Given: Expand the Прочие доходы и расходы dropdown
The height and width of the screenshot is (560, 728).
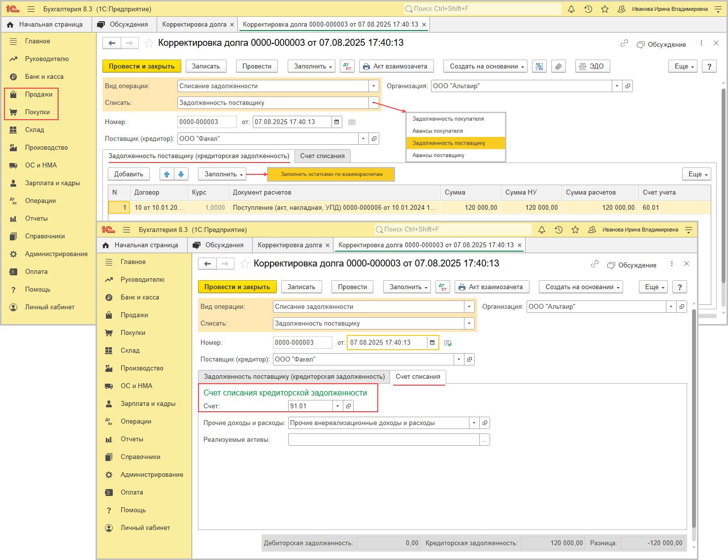Looking at the screenshot, I should click(x=474, y=423).
